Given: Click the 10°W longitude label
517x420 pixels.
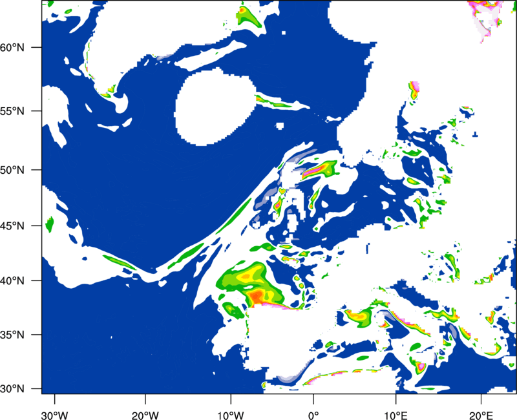Looking at the screenshot, I should coord(230,415).
